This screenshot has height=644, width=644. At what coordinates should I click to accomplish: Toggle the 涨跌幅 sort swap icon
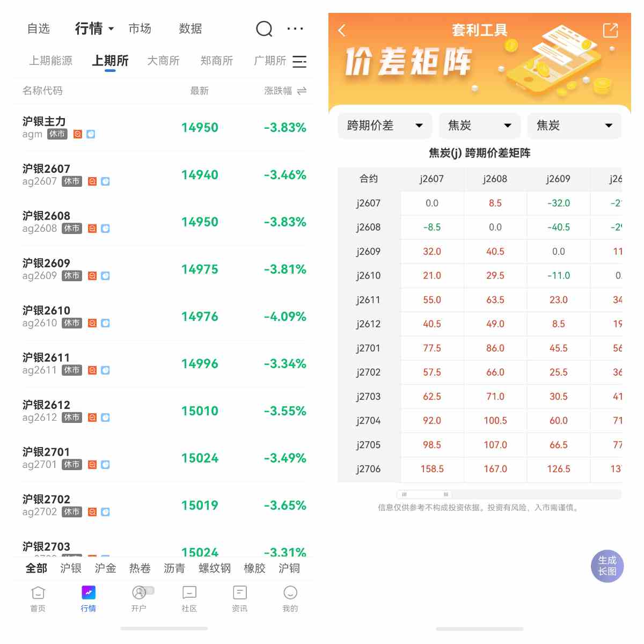pos(302,91)
